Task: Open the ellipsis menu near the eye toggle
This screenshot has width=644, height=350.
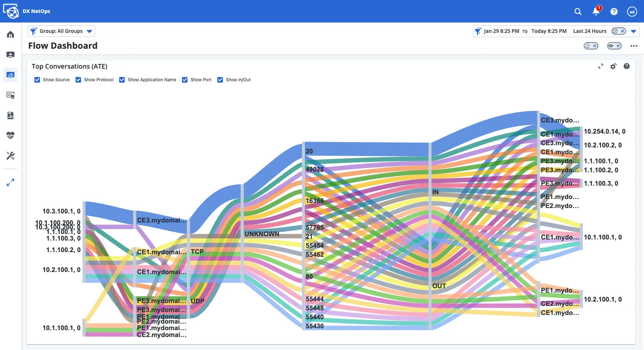Action: (x=634, y=46)
